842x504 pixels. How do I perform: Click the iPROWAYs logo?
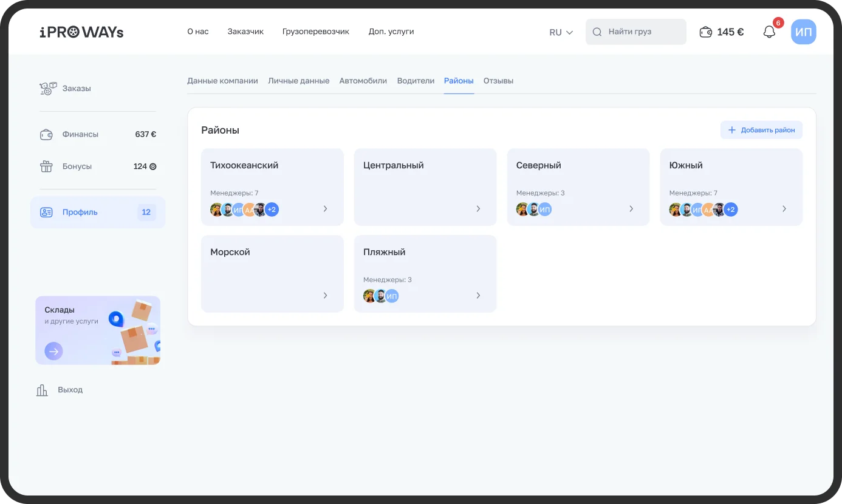click(81, 32)
